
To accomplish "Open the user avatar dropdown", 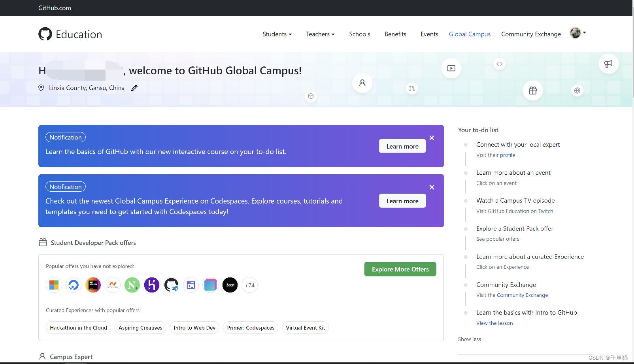I will pyautogui.click(x=578, y=33).
